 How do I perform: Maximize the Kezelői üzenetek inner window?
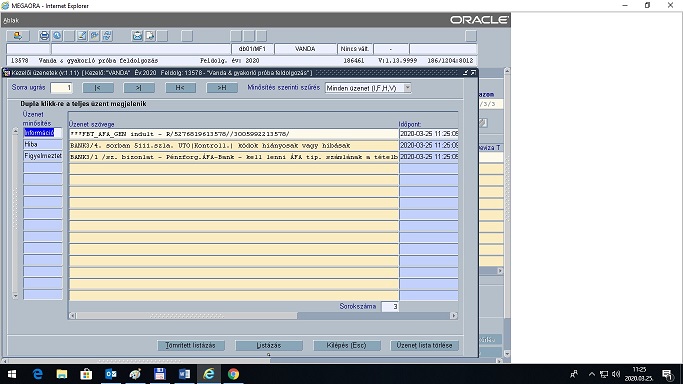pos(473,73)
